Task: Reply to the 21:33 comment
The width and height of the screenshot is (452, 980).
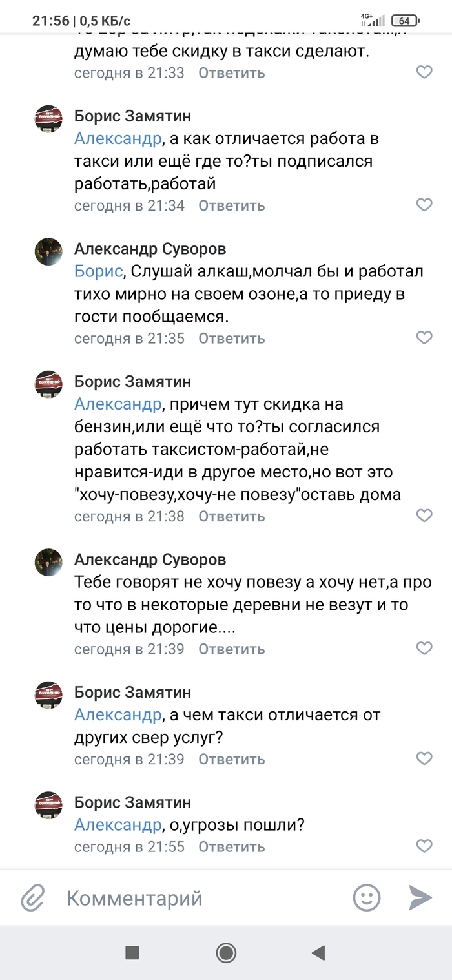Action: (x=231, y=73)
